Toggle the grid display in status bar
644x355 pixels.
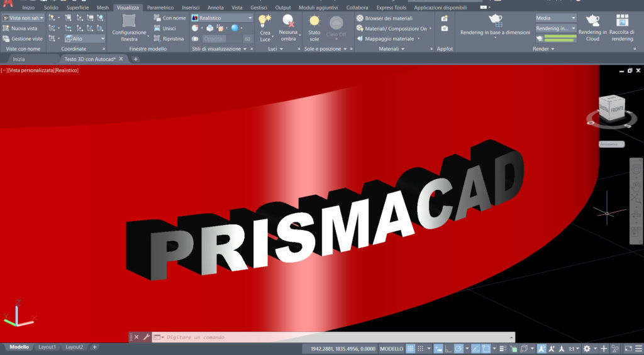point(410,349)
